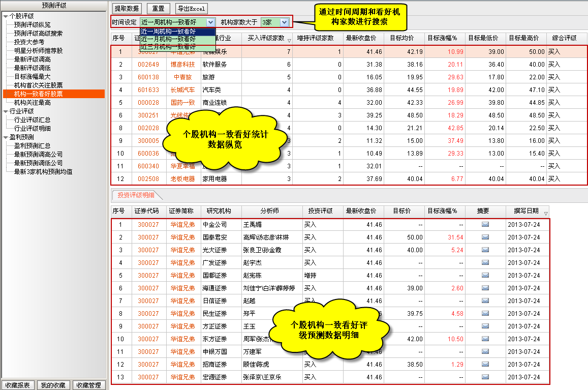The width and height of the screenshot is (588, 390).
Task: Select 近三月机构一致看好 option
Action: (x=168, y=47)
